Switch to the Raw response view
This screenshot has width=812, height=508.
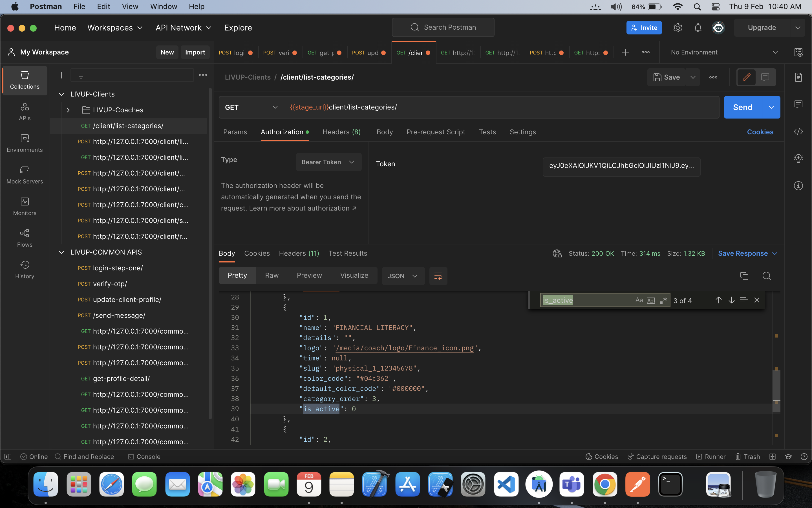[272, 275]
